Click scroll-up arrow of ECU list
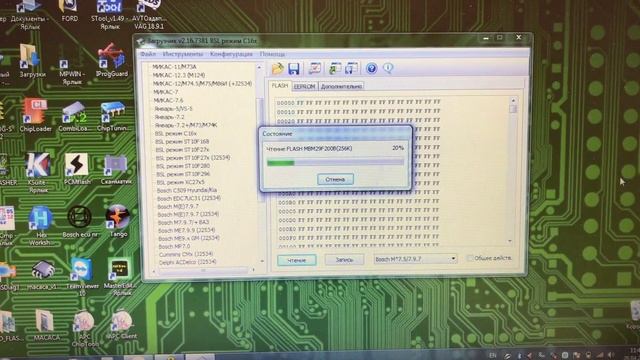This screenshot has height=360, width=640. pyautogui.click(x=260, y=67)
